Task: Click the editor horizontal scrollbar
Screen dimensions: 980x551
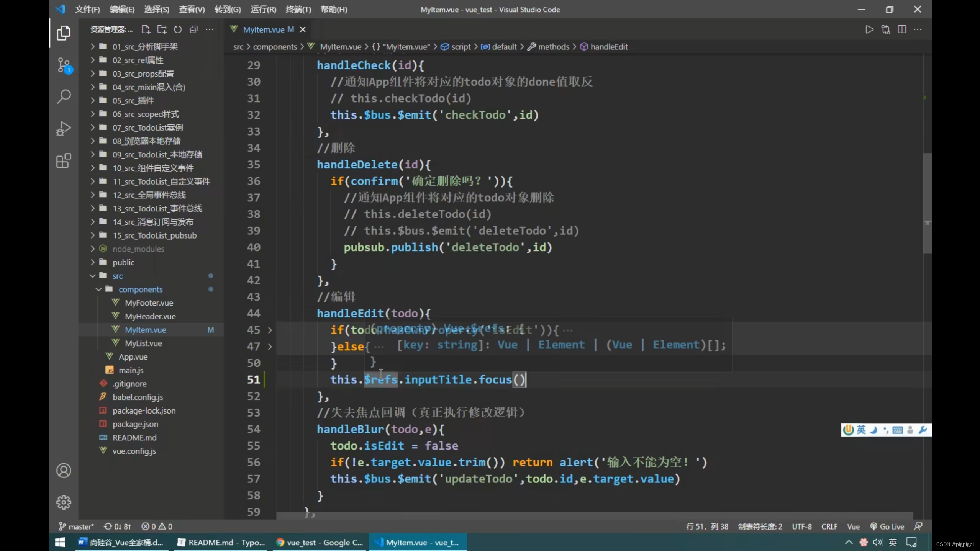Action: (595, 516)
